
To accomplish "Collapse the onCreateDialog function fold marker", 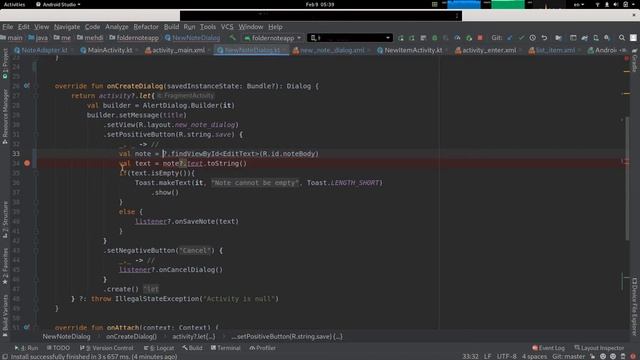I will point(36,86).
